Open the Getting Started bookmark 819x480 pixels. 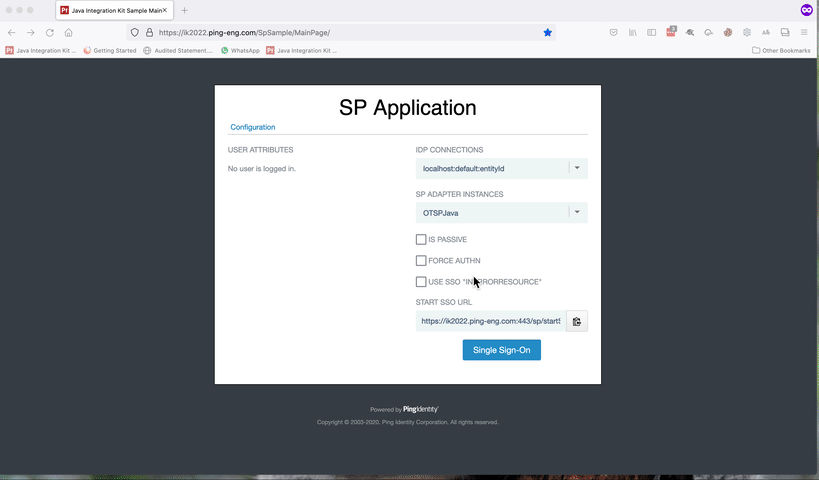[110, 51]
